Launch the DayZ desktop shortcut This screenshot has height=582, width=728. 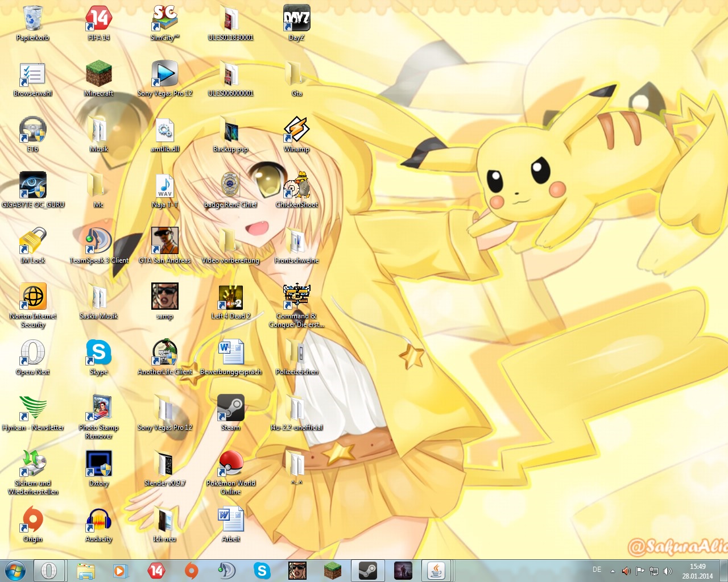(x=296, y=19)
